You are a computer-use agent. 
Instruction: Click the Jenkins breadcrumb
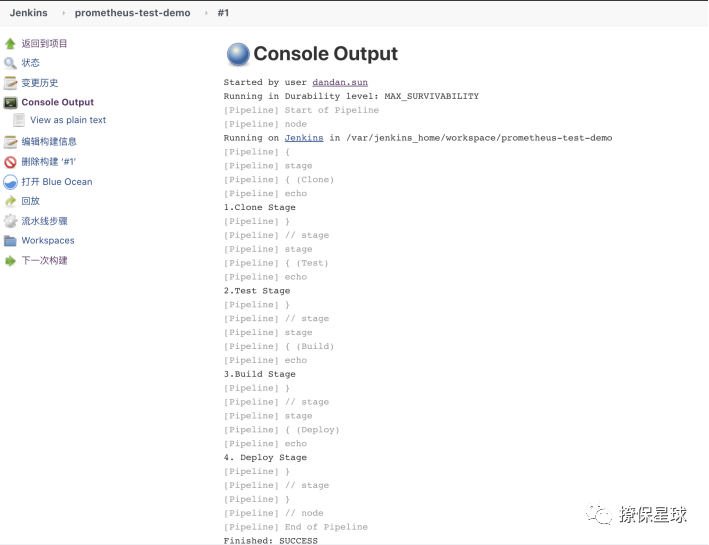point(28,13)
